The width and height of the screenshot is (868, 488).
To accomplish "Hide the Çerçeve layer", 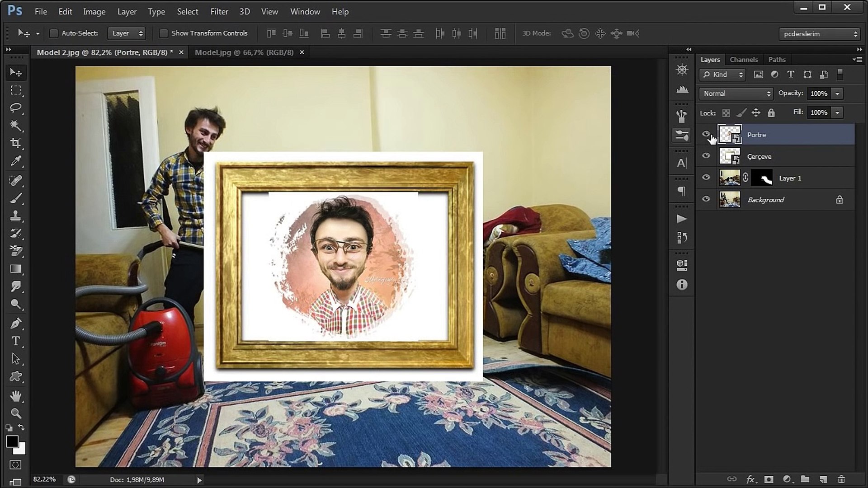I will [x=706, y=156].
